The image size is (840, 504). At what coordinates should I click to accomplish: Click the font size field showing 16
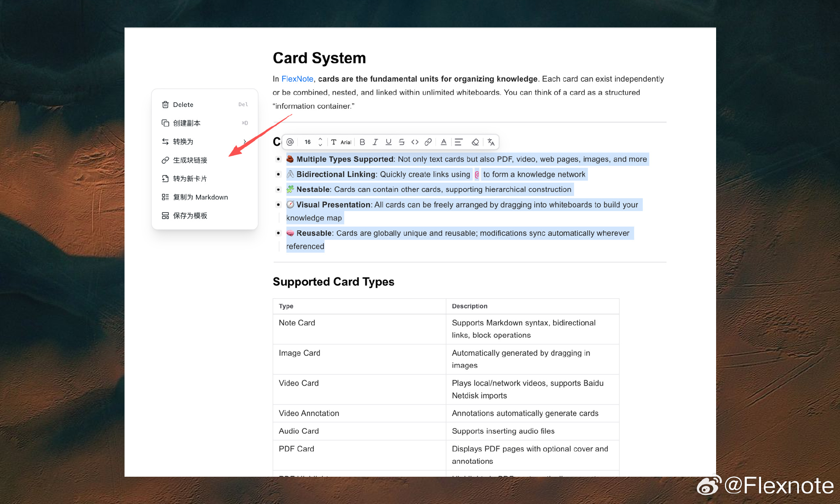tap(308, 142)
